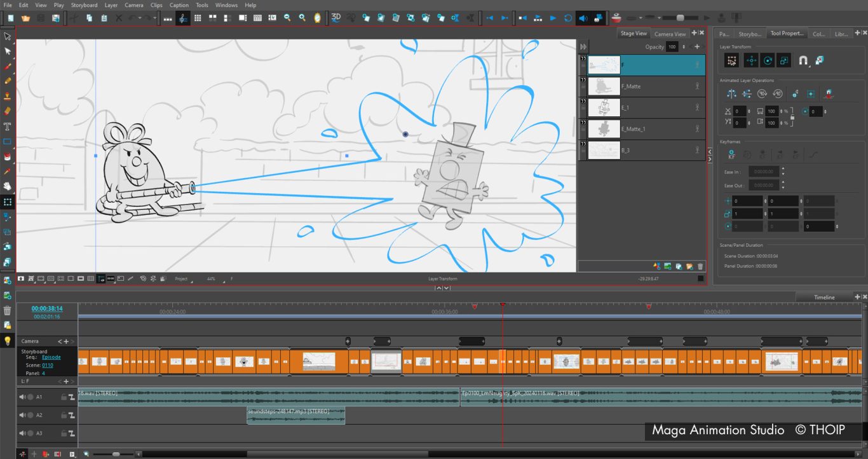Rotate the layer 90 degrees clockwise
The width and height of the screenshot is (868, 459).
point(763,93)
